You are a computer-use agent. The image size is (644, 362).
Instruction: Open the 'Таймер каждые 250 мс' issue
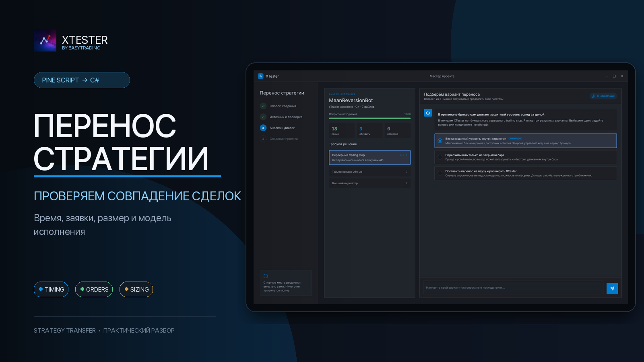pos(369,172)
